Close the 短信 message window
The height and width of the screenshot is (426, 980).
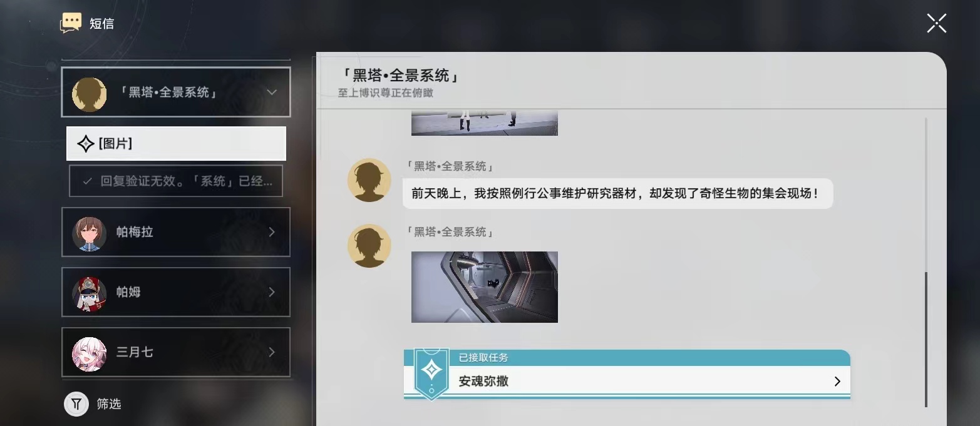(937, 23)
